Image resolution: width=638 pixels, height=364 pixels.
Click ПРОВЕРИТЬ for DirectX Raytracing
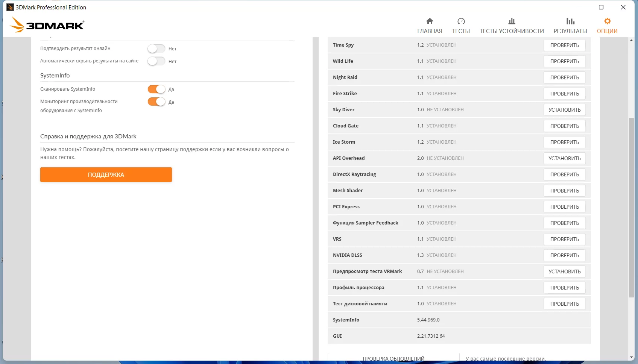click(x=565, y=174)
